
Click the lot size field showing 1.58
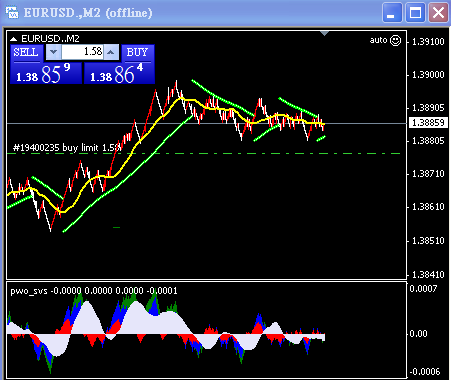[82, 52]
